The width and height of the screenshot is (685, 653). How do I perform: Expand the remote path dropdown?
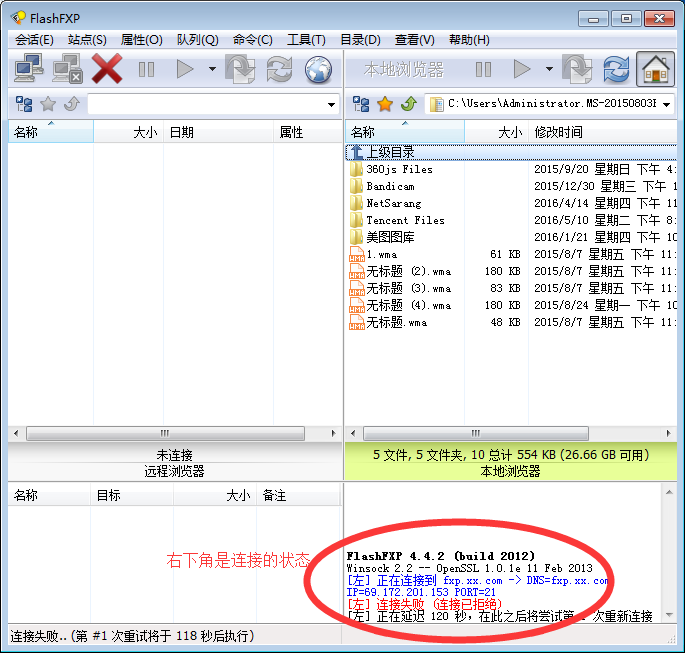pos(332,104)
